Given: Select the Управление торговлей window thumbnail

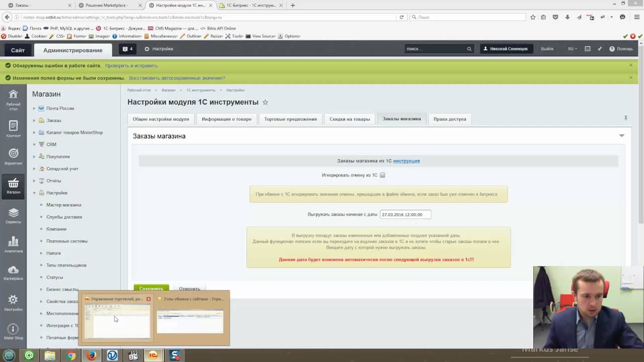Looking at the screenshot, I should 117,317.
